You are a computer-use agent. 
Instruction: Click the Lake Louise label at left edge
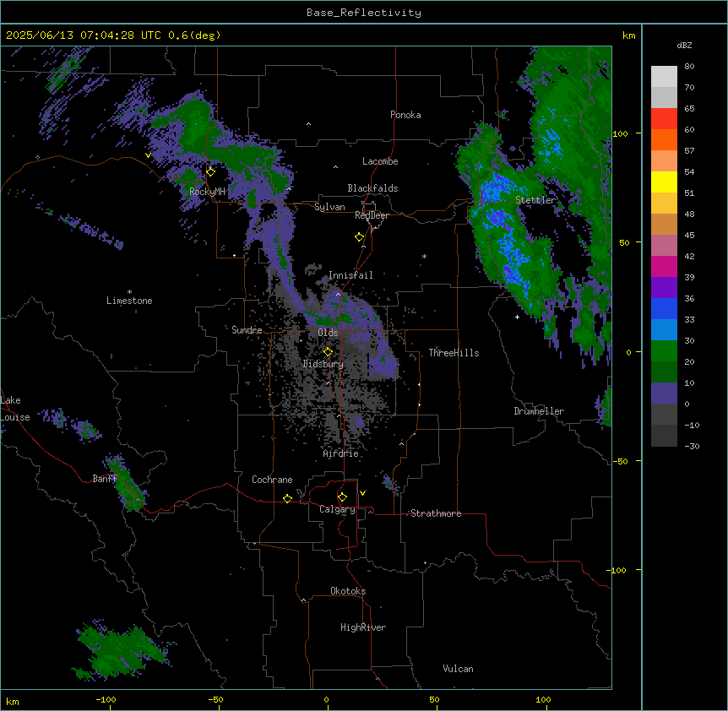tap(15, 409)
